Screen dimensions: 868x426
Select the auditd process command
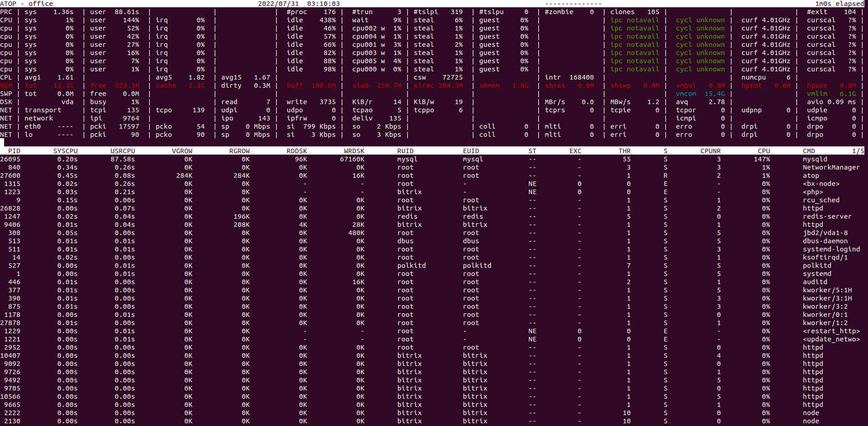pos(815,282)
